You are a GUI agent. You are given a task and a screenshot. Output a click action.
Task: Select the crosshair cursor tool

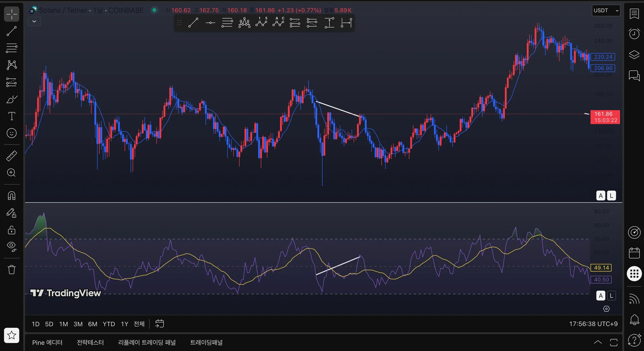coord(12,14)
